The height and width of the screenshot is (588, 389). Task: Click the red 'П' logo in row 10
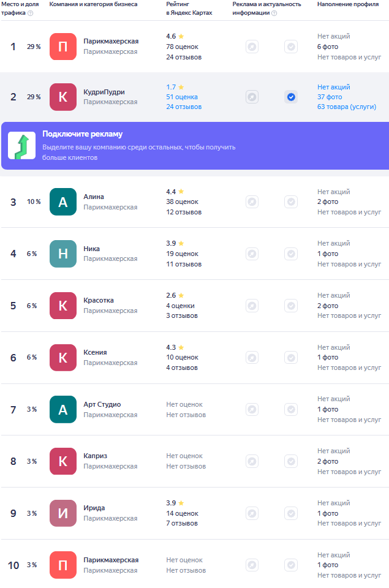63,565
